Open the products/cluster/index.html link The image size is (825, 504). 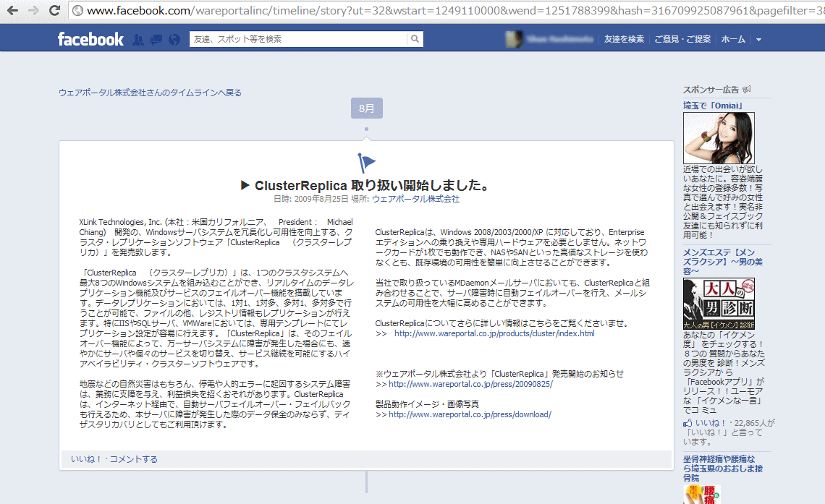coord(494,333)
